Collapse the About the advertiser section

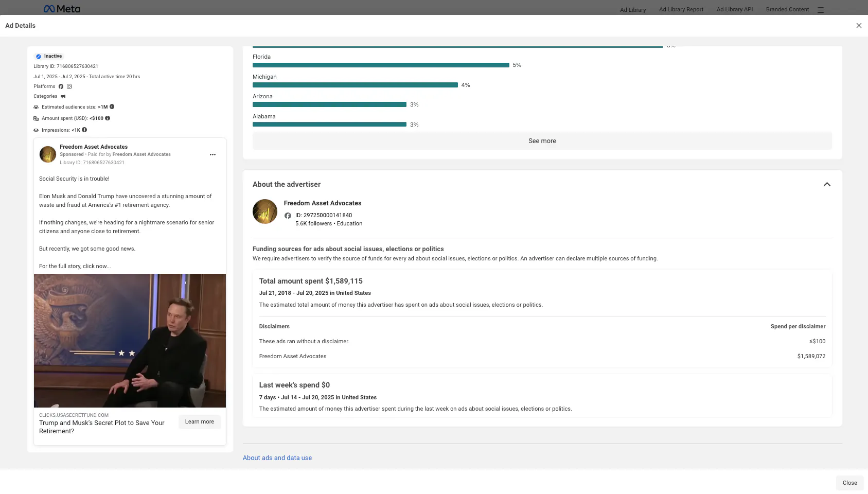coord(827,184)
